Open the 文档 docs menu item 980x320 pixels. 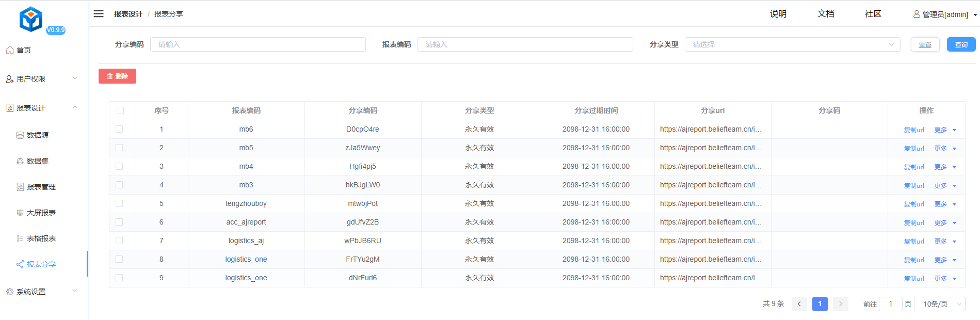(826, 14)
